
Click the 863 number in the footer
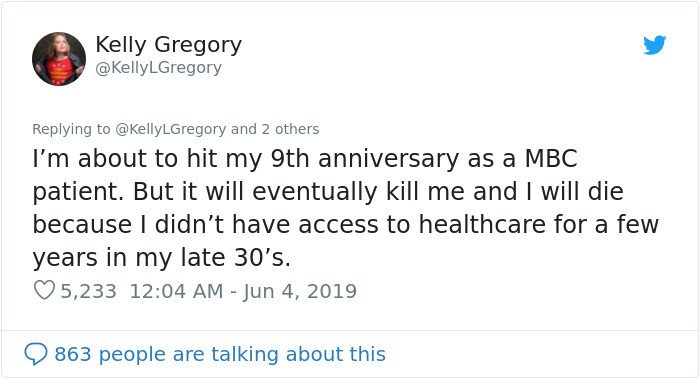(x=73, y=354)
